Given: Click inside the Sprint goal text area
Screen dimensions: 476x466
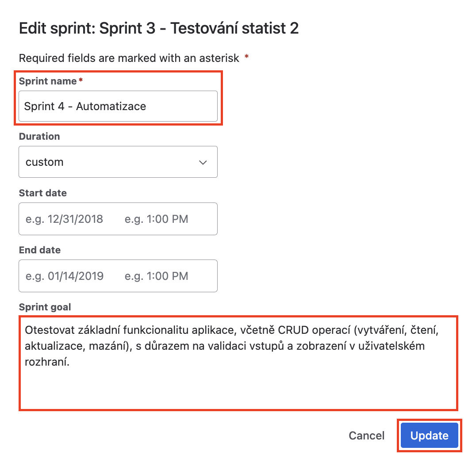Looking at the screenshot, I should (x=238, y=363).
